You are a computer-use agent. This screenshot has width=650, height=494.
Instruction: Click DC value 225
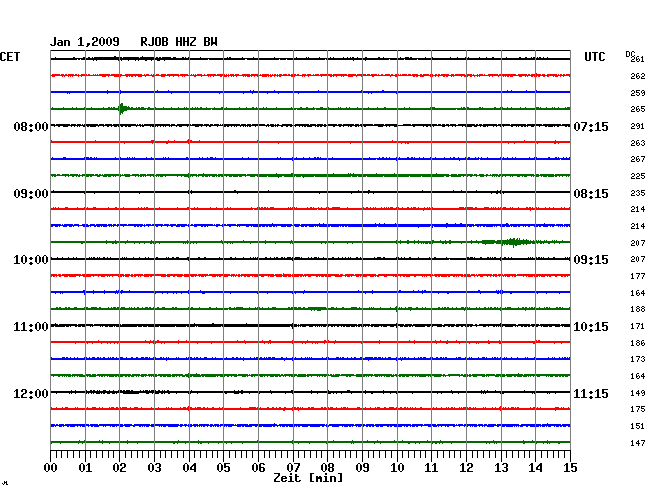(x=638, y=176)
